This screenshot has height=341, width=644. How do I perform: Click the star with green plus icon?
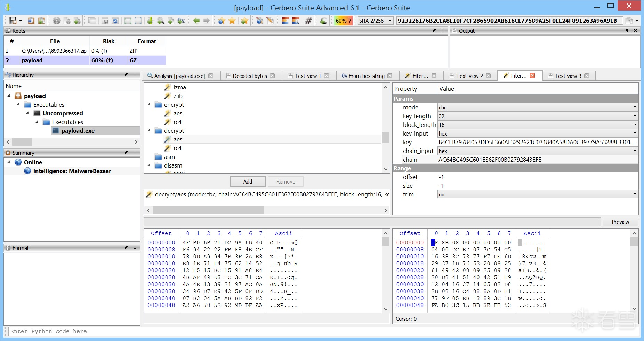pyautogui.click(x=244, y=21)
